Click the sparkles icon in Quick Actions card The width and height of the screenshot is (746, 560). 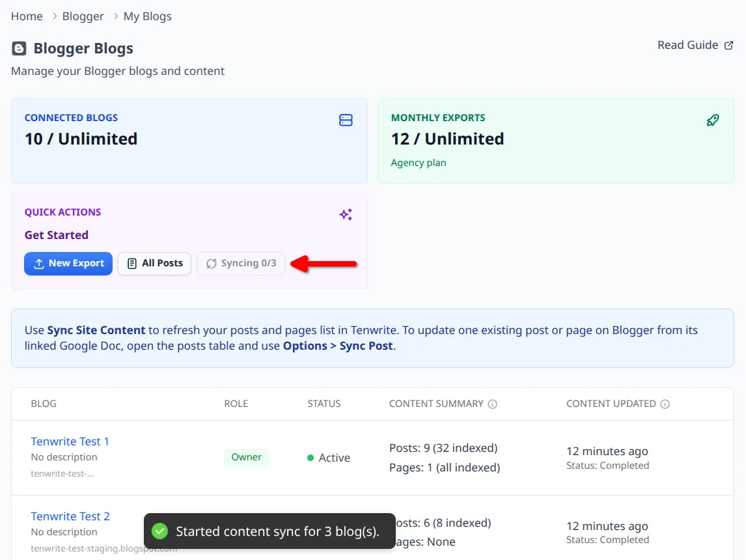(x=346, y=215)
